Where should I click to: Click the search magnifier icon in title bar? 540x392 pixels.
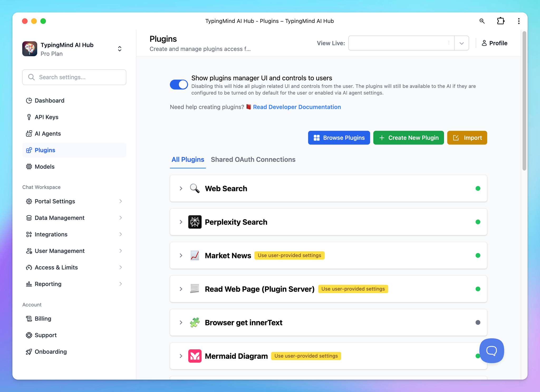pyautogui.click(x=482, y=21)
